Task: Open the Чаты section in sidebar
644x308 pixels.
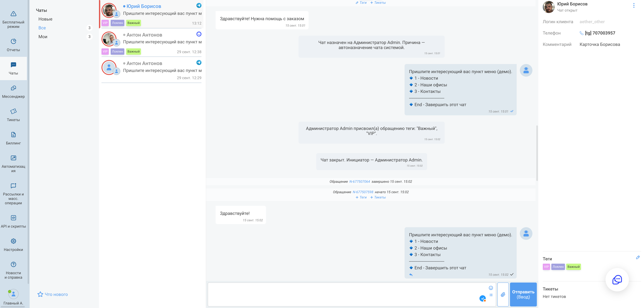Action: tap(13, 69)
